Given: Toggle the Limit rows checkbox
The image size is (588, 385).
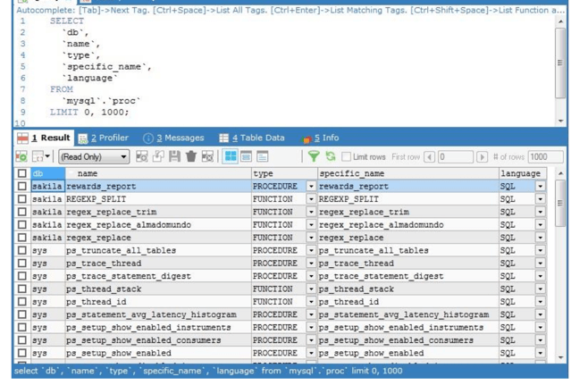Looking at the screenshot, I should [347, 156].
